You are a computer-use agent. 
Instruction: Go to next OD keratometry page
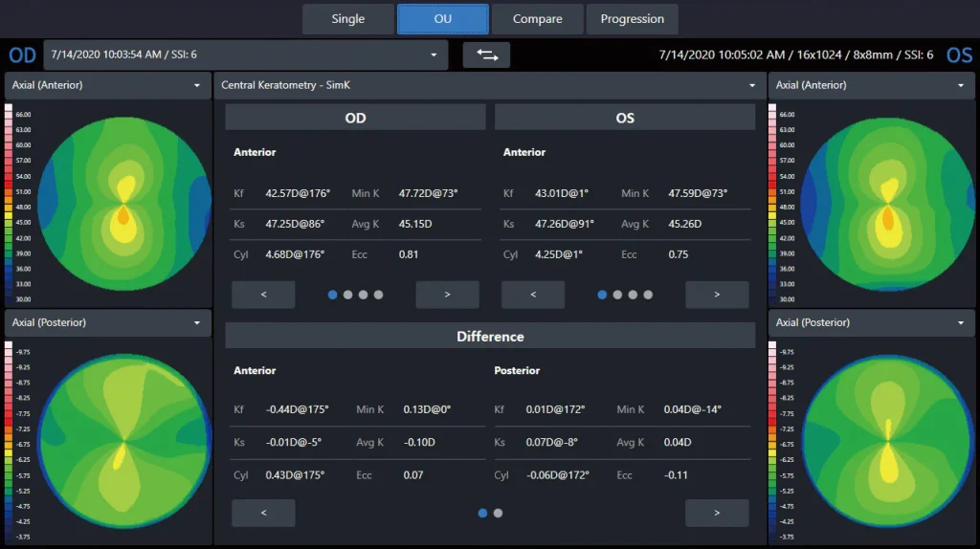(x=447, y=295)
